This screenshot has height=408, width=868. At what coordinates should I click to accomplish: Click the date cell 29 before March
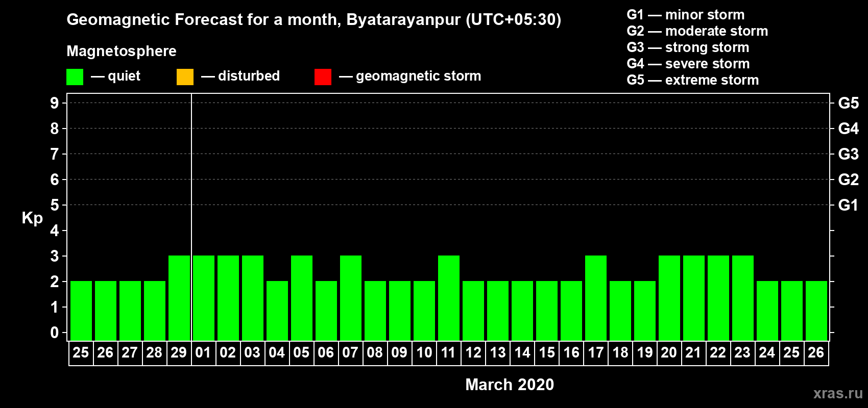(179, 353)
